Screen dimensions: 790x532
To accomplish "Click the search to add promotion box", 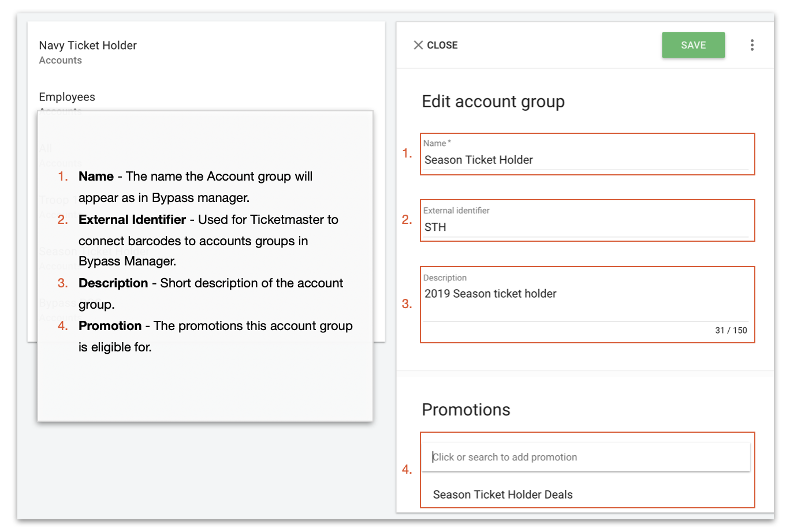I will (586, 457).
